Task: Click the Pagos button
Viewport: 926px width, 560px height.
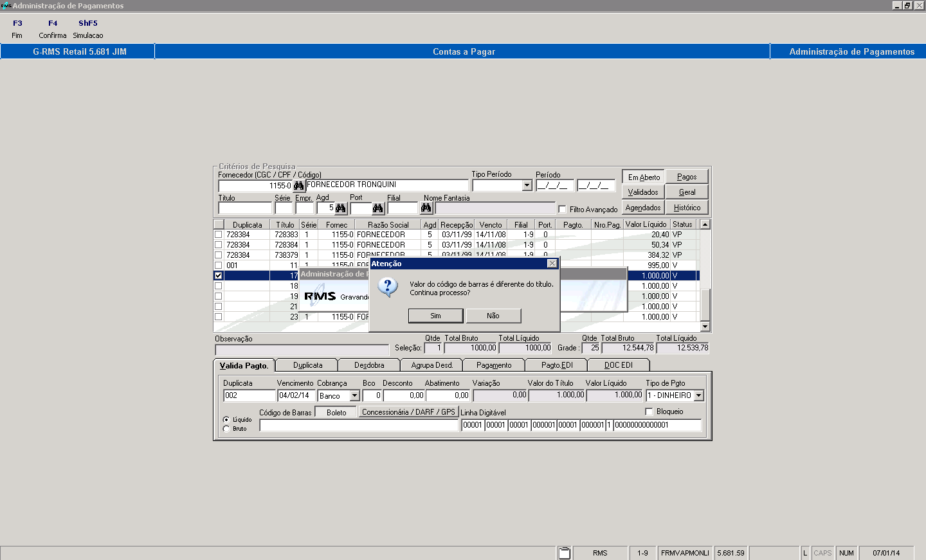Action: 687,177
